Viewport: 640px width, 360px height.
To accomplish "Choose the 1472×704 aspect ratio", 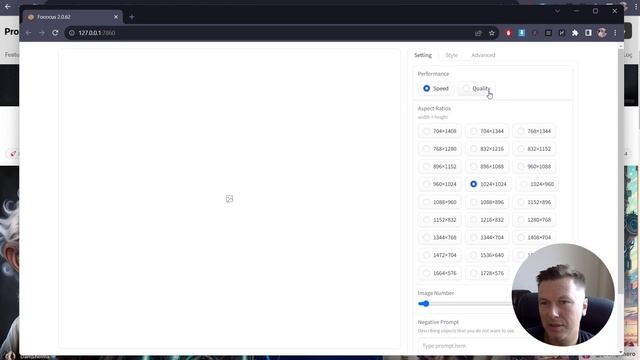I will coord(440,255).
